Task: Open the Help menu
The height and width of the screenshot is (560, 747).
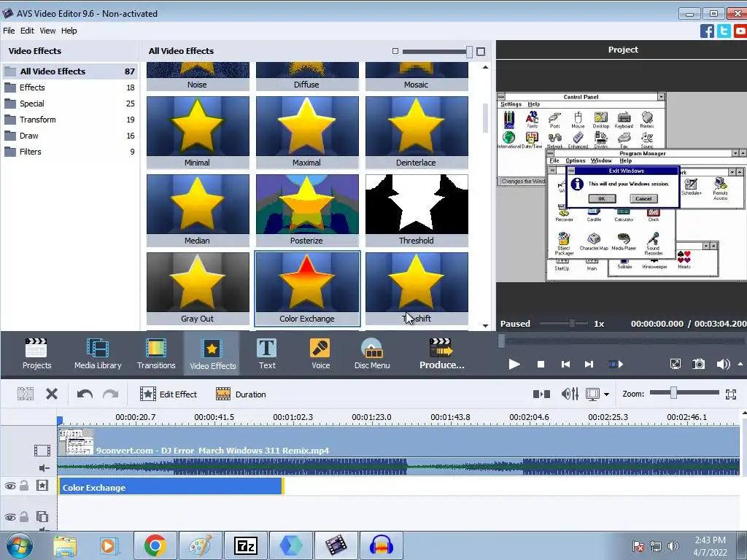Action: coord(69,31)
